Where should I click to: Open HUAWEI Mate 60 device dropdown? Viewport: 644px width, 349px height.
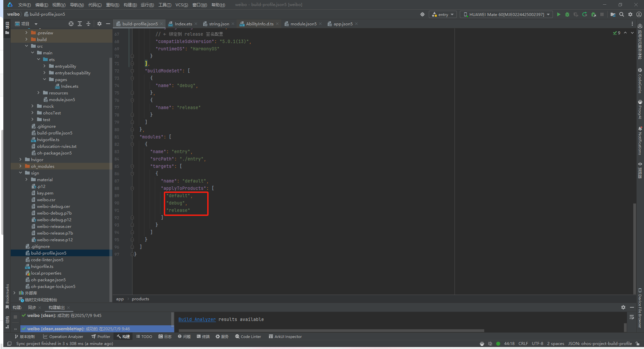[506, 14]
